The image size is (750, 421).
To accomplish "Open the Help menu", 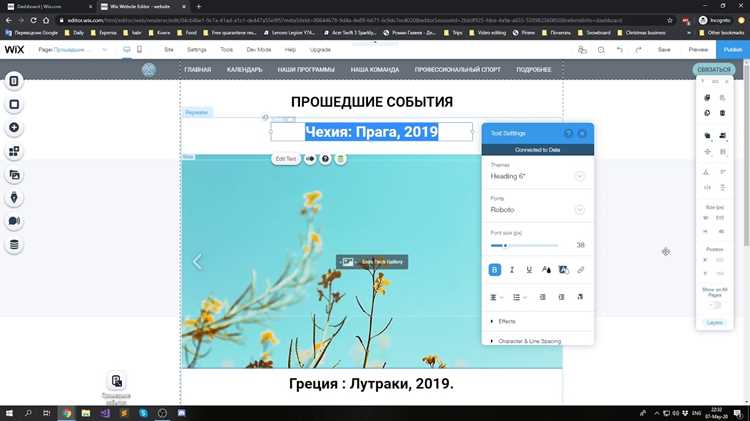I will tap(290, 50).
